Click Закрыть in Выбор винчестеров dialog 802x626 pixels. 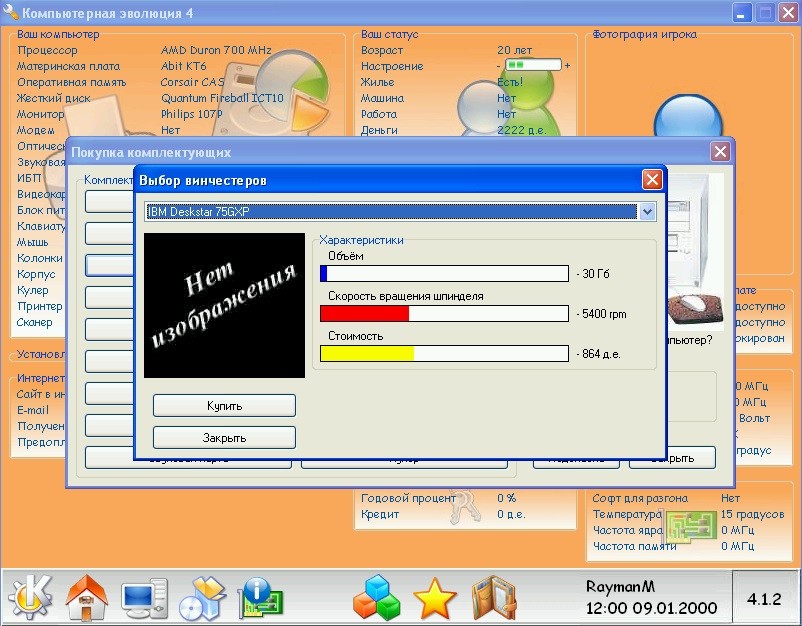pyautogui.click(x=225, y=438)
